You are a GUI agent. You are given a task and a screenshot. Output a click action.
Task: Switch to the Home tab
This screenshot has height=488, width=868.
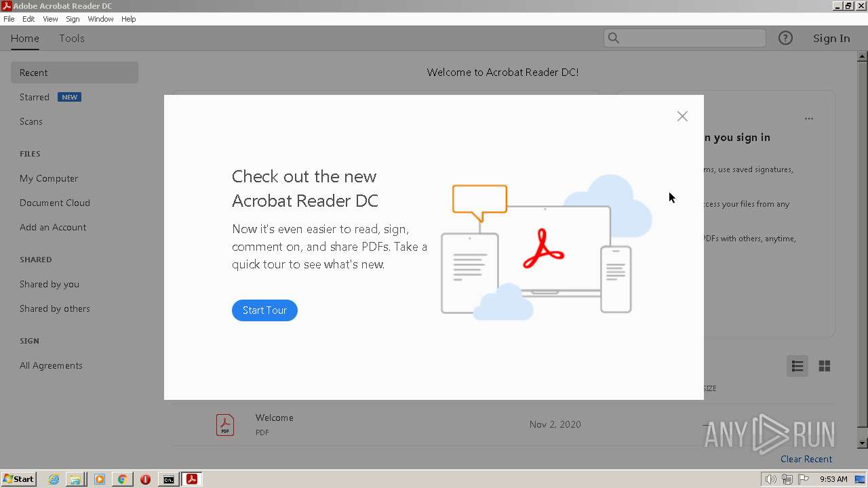[x=25, y=39]
